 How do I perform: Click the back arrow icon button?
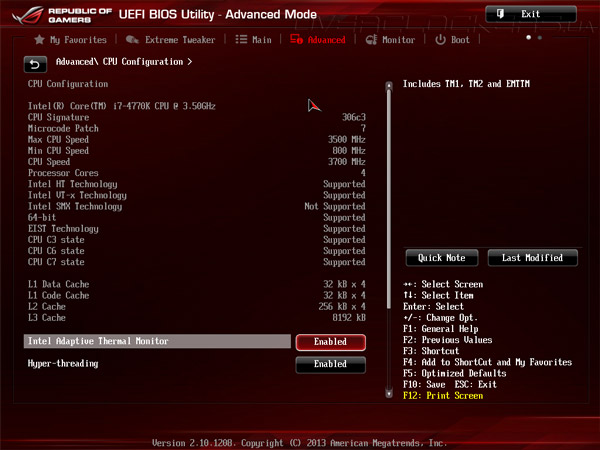click(x=35, y=64)
